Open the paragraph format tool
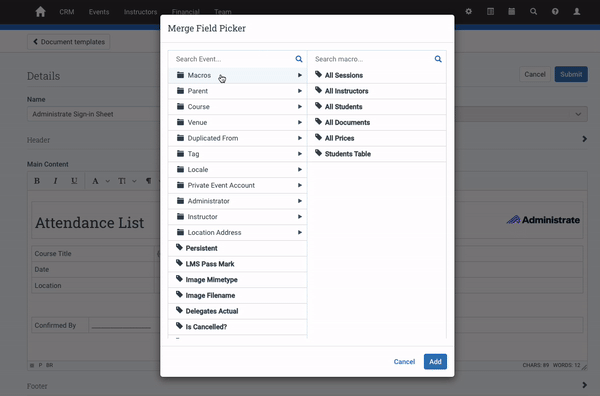This screenshot has width=600, height=396. point(148,181)
